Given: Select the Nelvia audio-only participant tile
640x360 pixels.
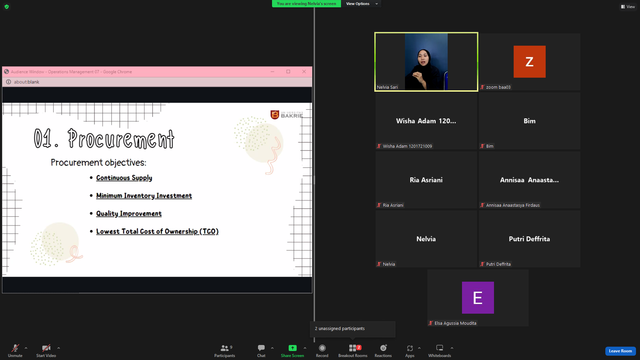Looking at the screenshot, I should (x=426, y=239).
